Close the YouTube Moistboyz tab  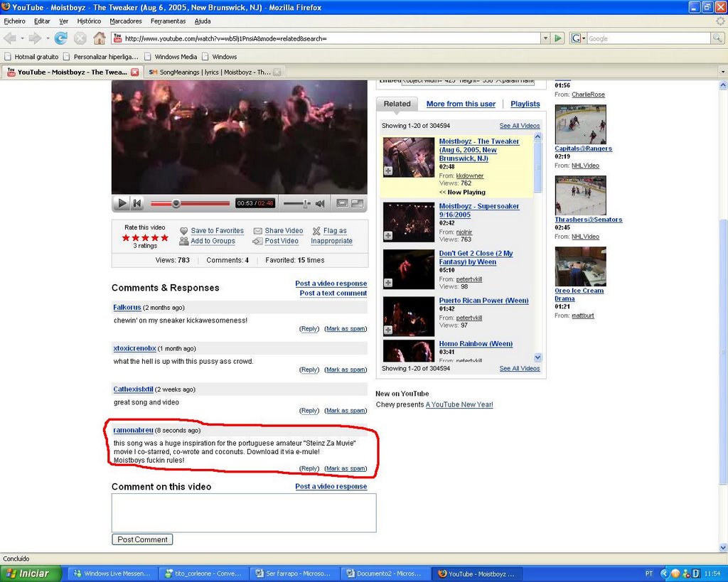134,72
